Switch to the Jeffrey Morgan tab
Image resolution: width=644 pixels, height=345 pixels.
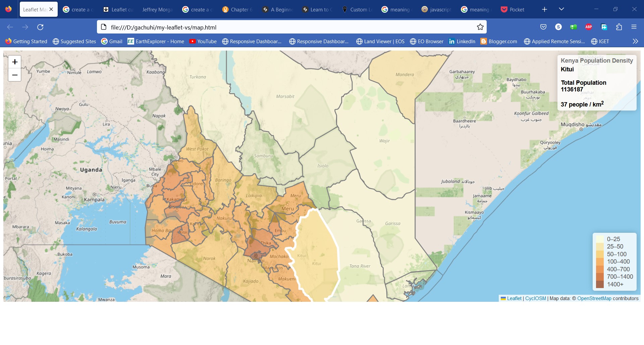tap(157, 9)
